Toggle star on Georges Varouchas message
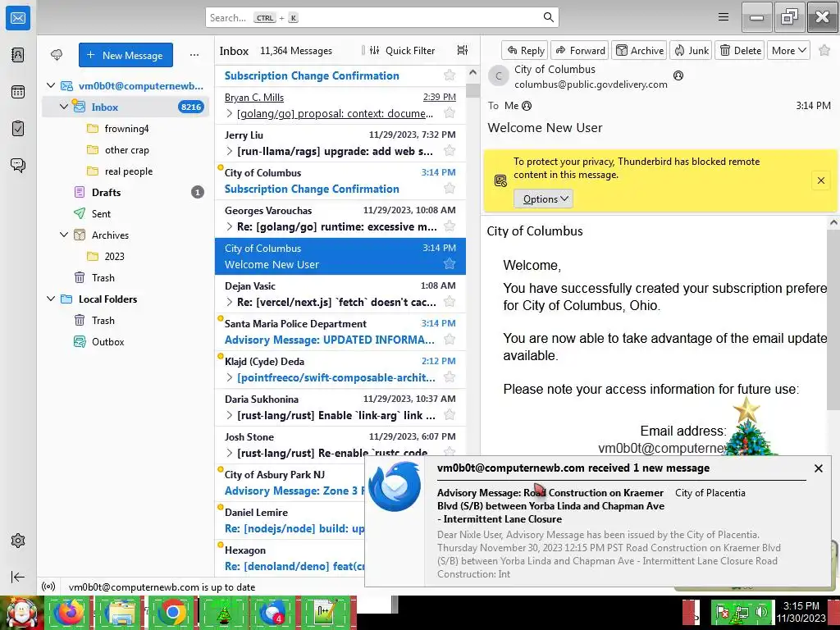This screenshot has width=840, height=630. pos(450,226)
